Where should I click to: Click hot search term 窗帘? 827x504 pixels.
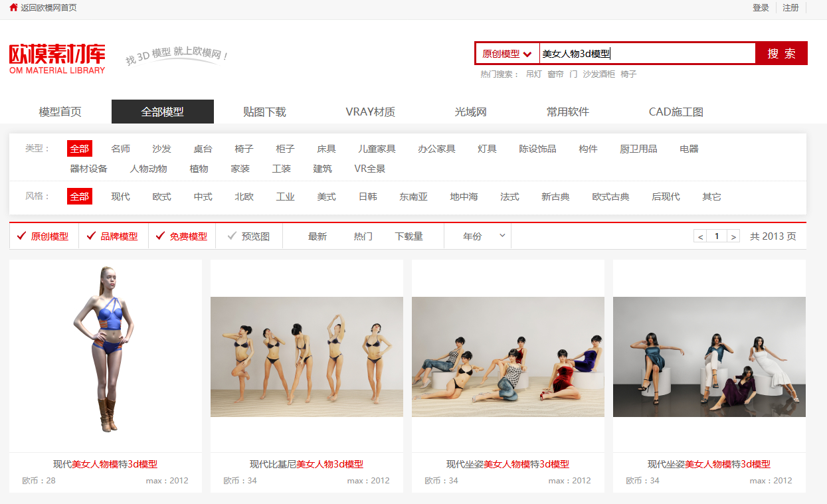pyautogui.click(x=555, y=74)
